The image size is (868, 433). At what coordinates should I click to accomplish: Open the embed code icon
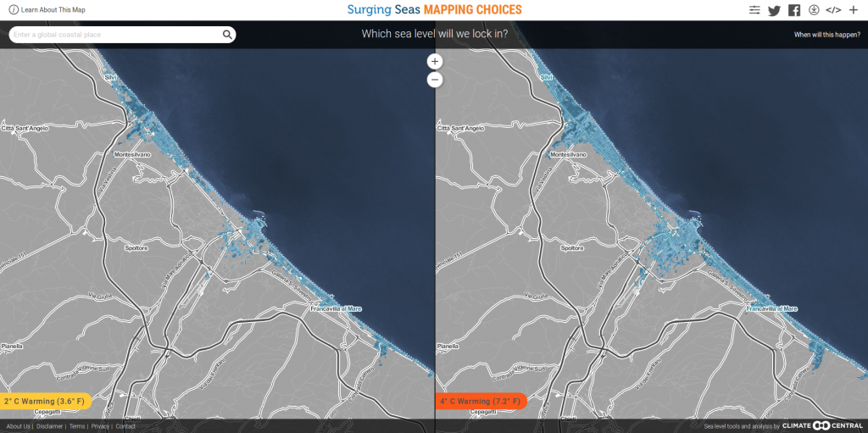point(833,10)
